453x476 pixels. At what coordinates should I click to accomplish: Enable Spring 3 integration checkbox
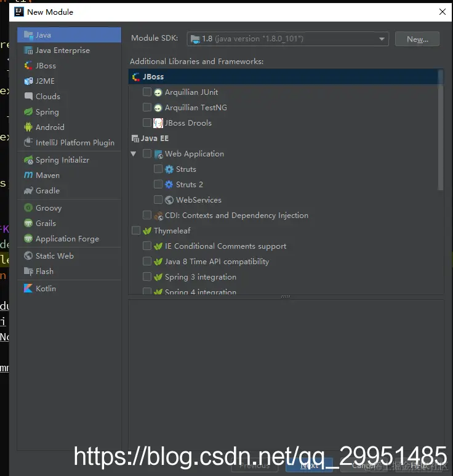tap(147, 276)
